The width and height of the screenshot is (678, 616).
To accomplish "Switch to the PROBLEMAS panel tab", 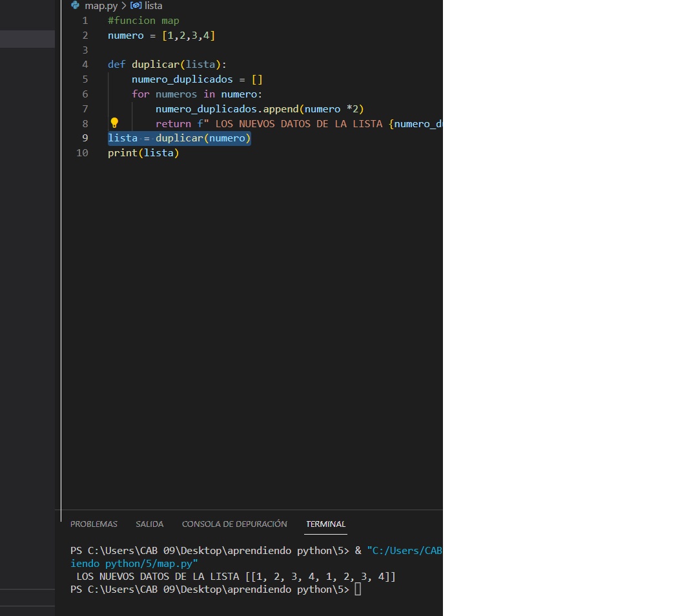I will coord(94,524).
